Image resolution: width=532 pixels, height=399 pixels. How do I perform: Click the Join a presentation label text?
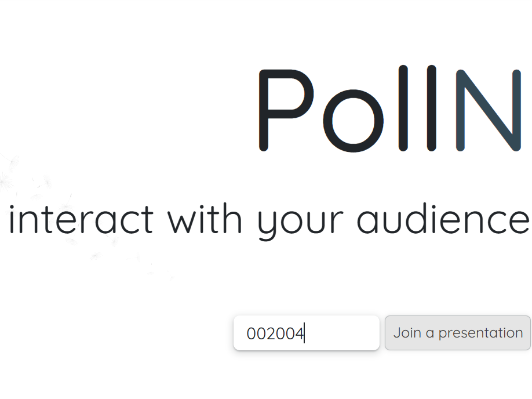[457, 333]
